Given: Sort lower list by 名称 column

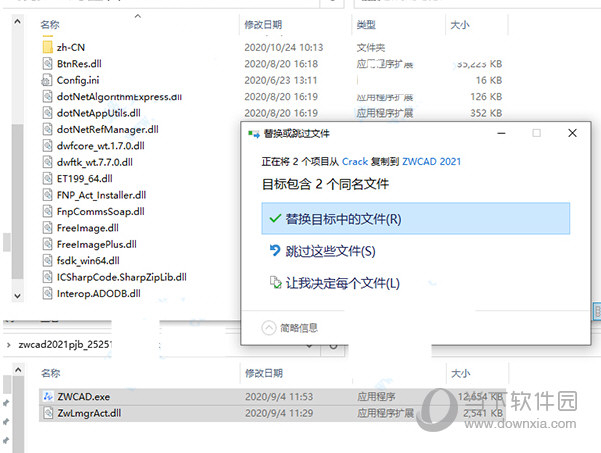Looking at the screenshot, I should tap(51, 373).
